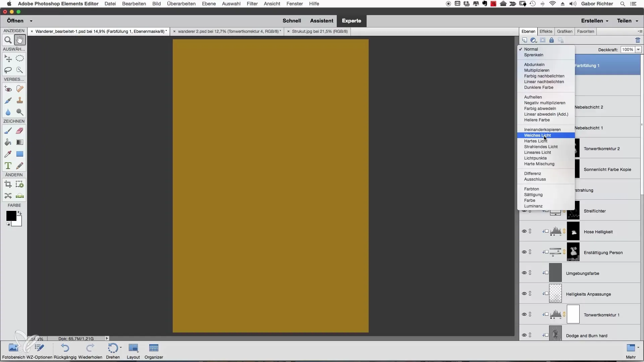Hide the Tonwertkorrektur 1 layer
Image resolution: width=644 pixels, height=362 pixels.
(x=524, y=315)
